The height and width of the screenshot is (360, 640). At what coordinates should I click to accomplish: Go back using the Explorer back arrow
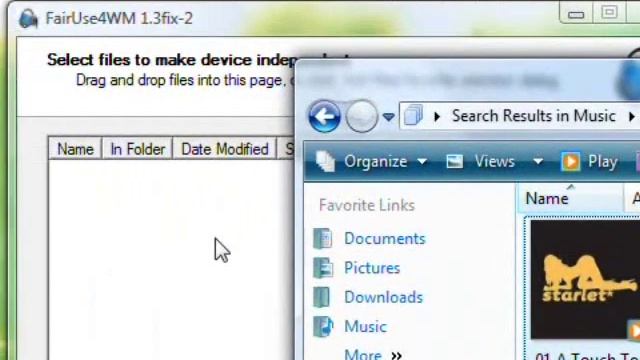click(x=324, y=116)
